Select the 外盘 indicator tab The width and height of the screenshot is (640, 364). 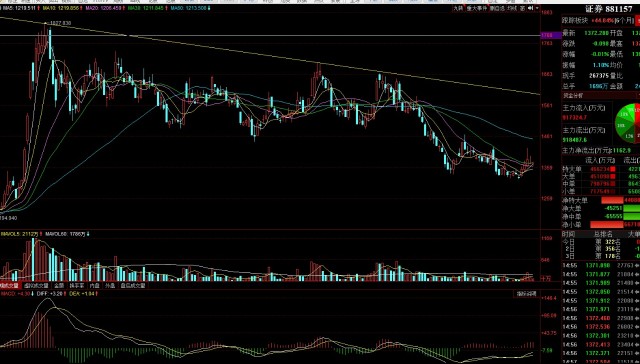click(110, 286)
